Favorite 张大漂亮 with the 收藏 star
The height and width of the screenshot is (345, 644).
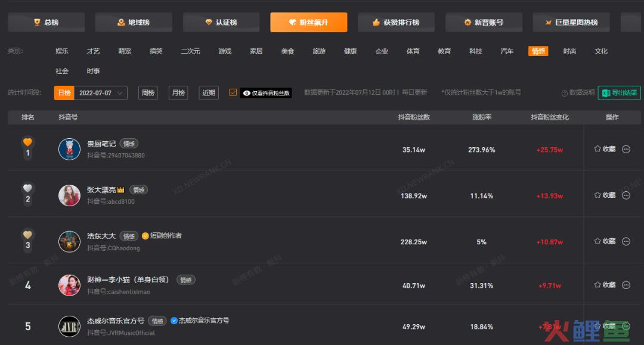click(605, 195)
